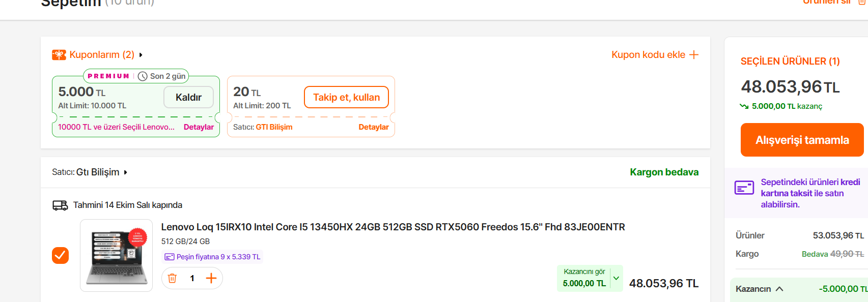Click the Takip et, kullan button

tap(346, 97)
